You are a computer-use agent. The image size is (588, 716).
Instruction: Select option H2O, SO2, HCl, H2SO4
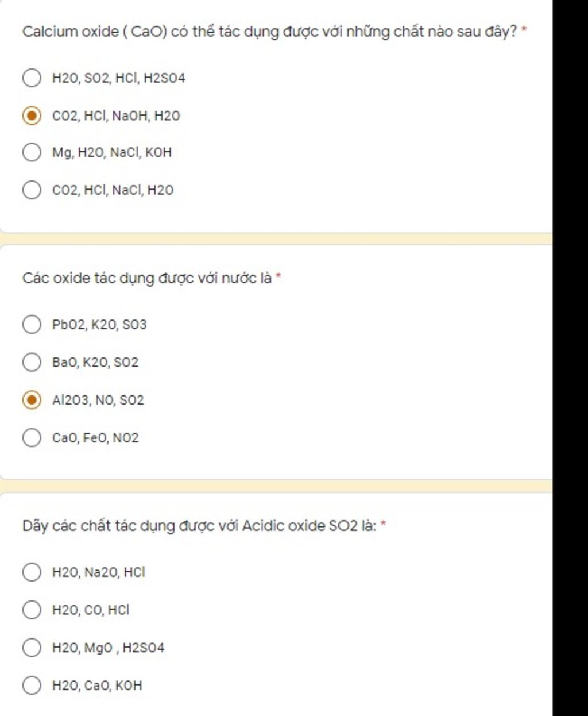coord(32,78)
